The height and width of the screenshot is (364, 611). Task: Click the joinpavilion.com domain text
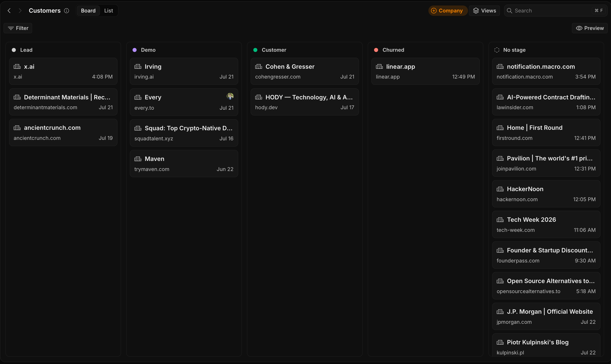pos(516,169)
